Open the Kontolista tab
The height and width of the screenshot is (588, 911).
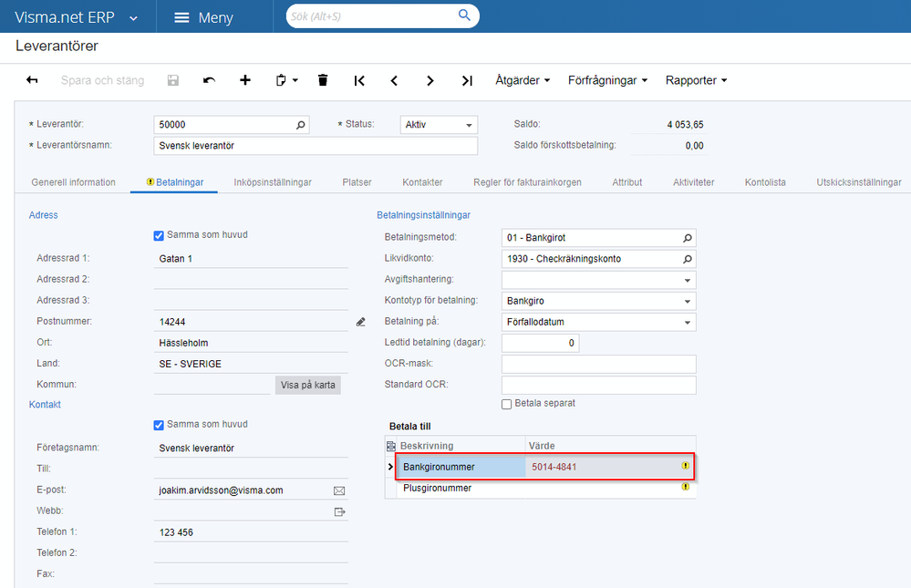pos(765,182)
